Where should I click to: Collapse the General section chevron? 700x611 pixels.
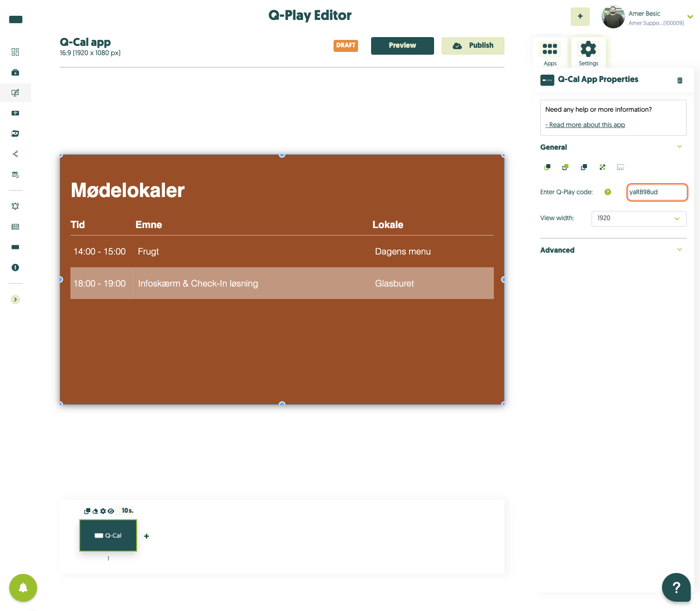[680, 146]
